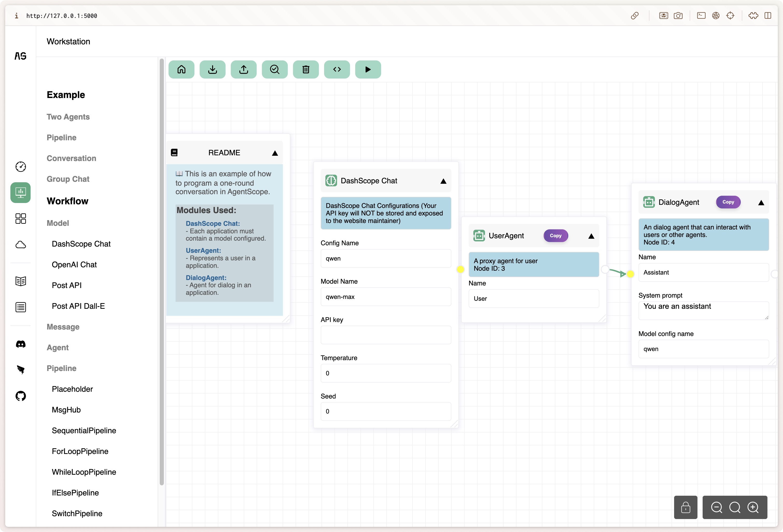Collapse the DialogAgent node

[761, 203]
